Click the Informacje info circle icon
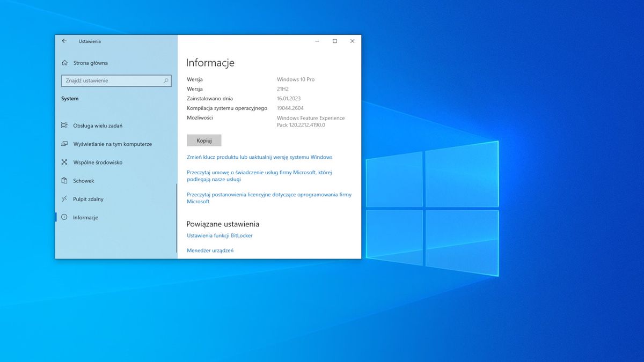The height and width of the screenshot is (362, 644). [x=65, y=217]
